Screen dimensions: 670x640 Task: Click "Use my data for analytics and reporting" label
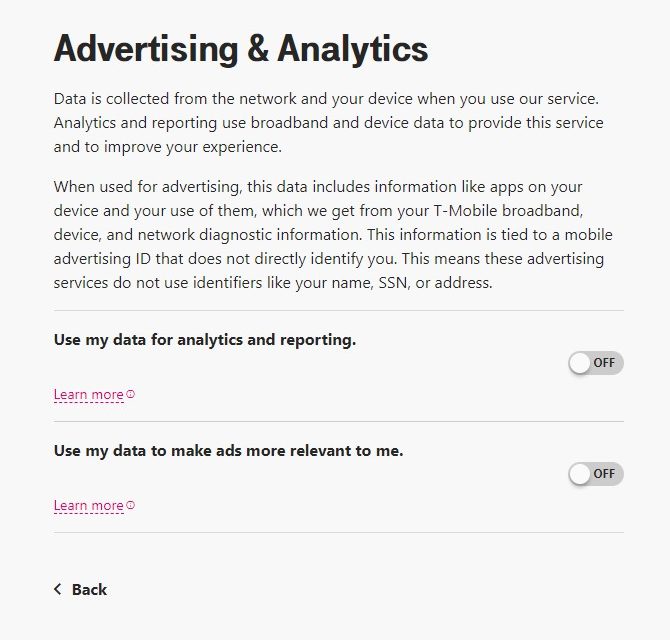(204, 340)
